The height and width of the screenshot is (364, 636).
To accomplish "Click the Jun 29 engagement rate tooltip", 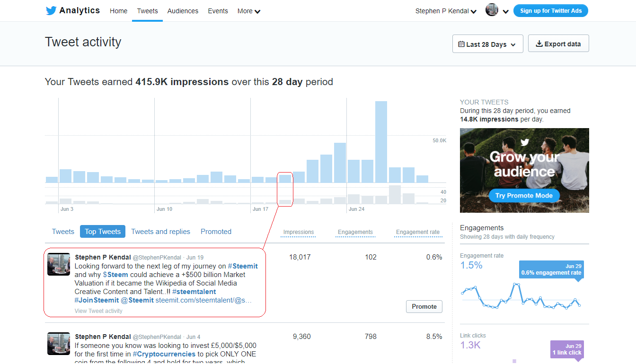I will tap(551, 269).
